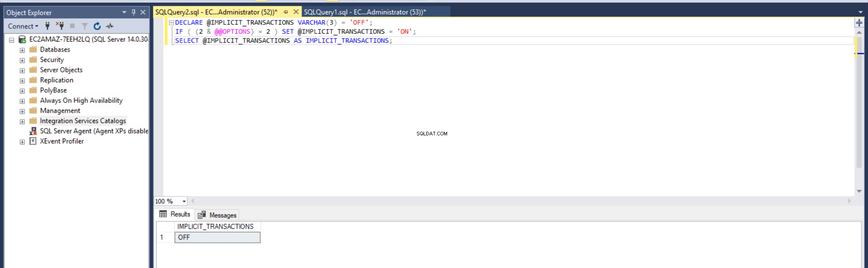Click the Databases folder icon
This screenshot has width=868, height=268.
click(33, 49)
